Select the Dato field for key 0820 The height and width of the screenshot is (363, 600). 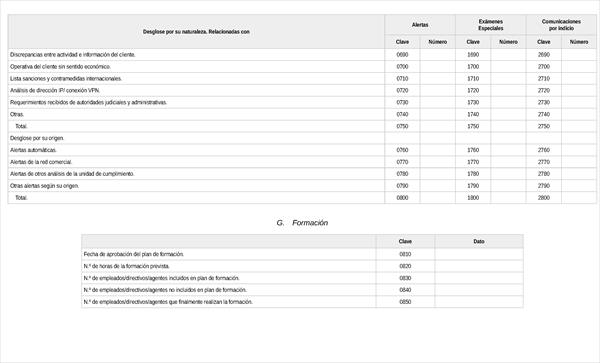coord(479,266)
